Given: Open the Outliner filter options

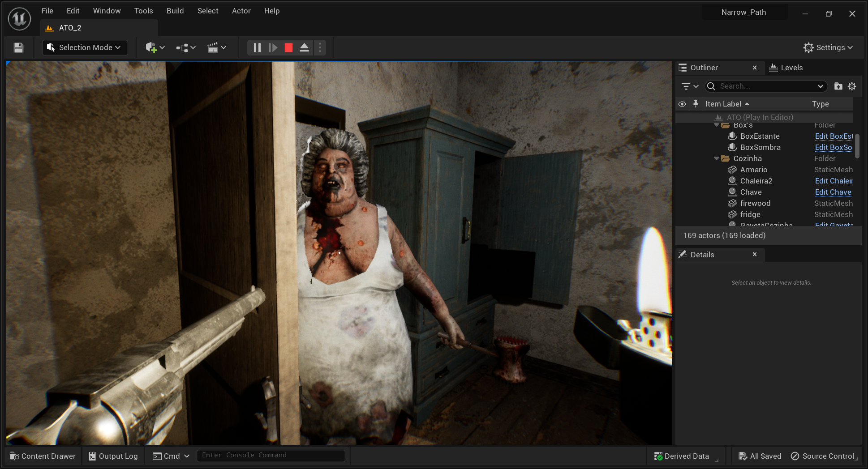Looking at the screenshot, I should pos(690,86).
